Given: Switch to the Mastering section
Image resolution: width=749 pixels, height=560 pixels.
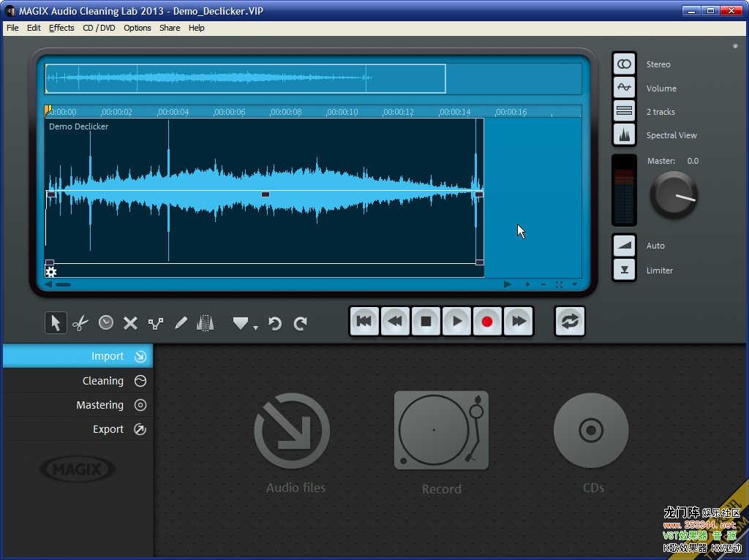Looking at the screenshot, I should [78, 405].
